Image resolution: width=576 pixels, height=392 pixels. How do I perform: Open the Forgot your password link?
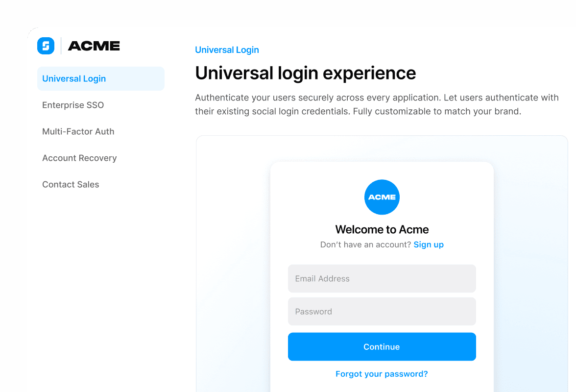coord(382,374)
